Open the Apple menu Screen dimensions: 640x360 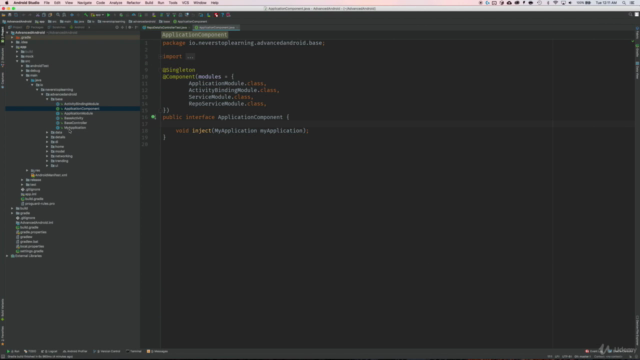point(7,3)
